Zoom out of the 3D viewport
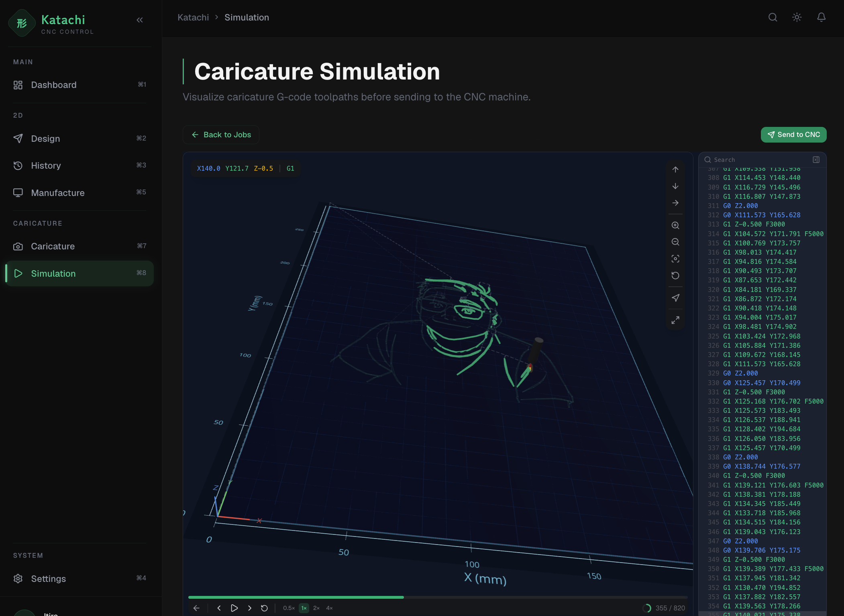 click(675, 242)
